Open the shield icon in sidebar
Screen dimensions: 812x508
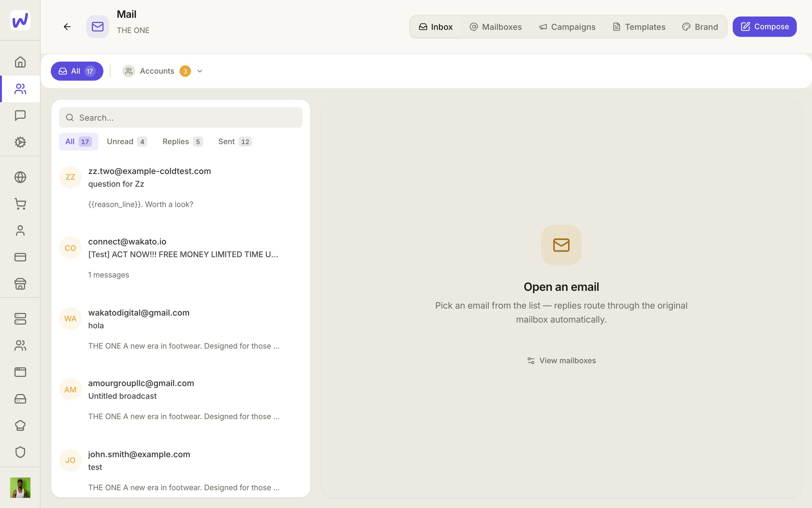click(x=20, y=452)
